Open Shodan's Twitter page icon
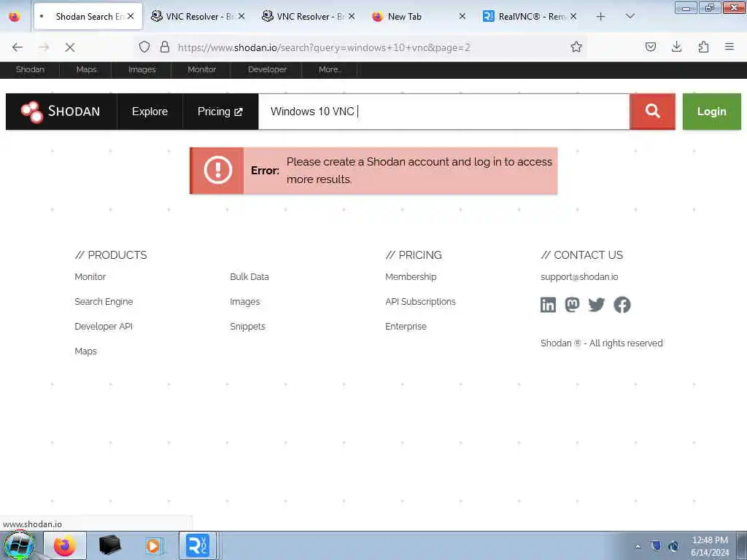747x560 pixels. tap(596, 304)
